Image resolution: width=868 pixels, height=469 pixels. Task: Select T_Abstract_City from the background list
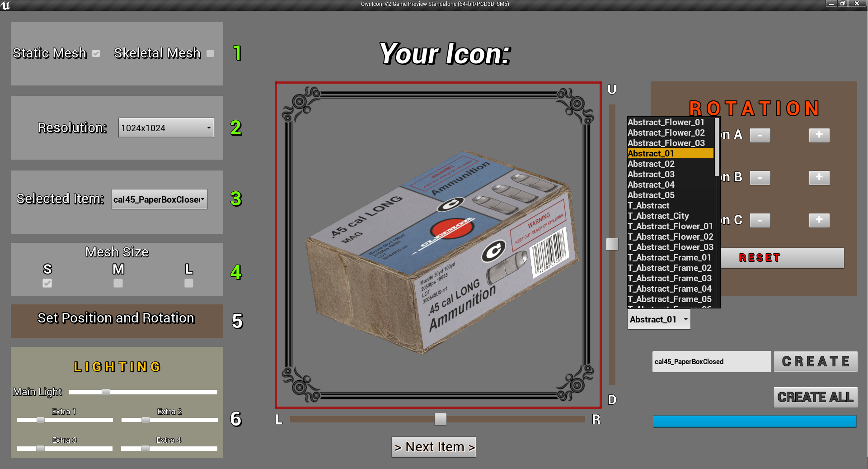(658, 216)
